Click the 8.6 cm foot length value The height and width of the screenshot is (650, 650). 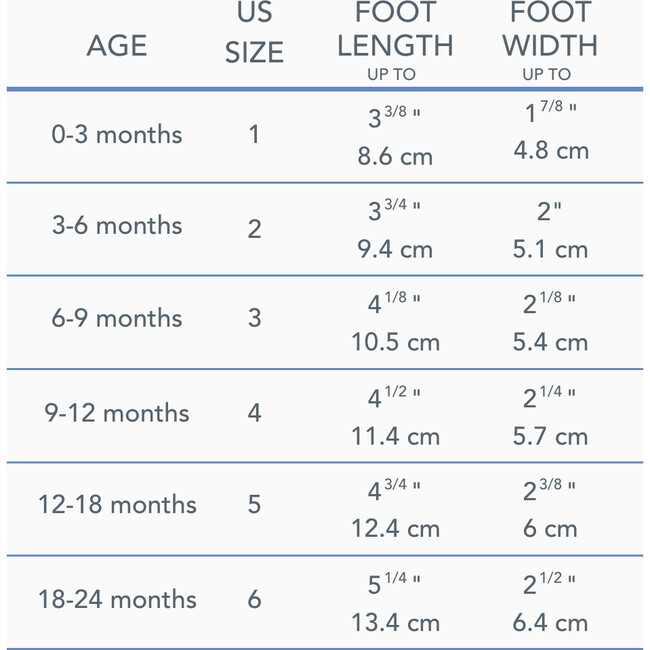[x=395, y=157]
